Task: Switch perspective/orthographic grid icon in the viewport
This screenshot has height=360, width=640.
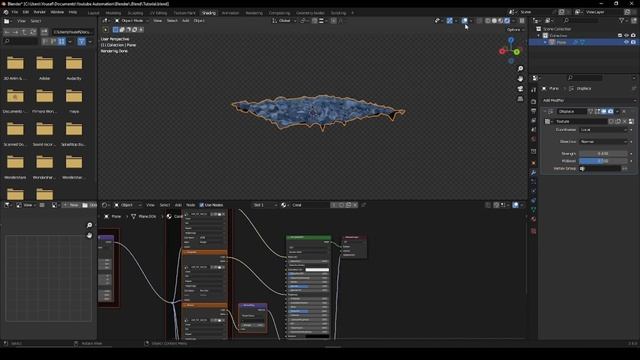Action: pyautogui.click(x=520, y=99)
